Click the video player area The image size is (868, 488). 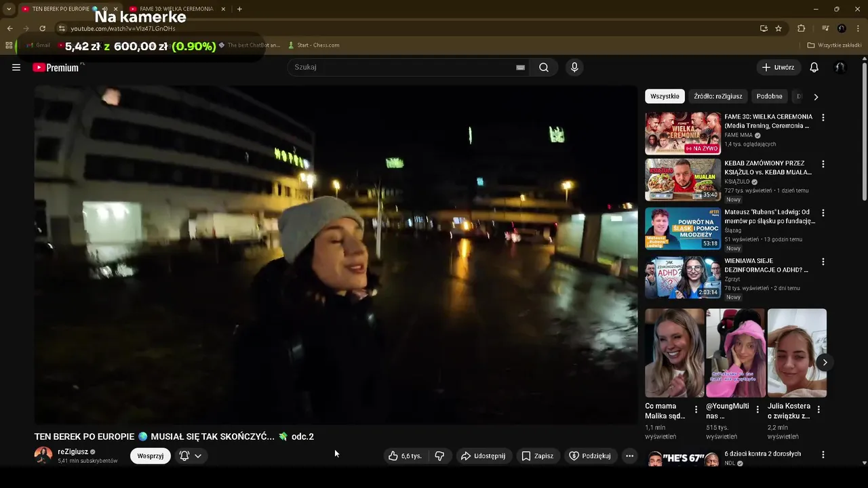coord(336,255)
